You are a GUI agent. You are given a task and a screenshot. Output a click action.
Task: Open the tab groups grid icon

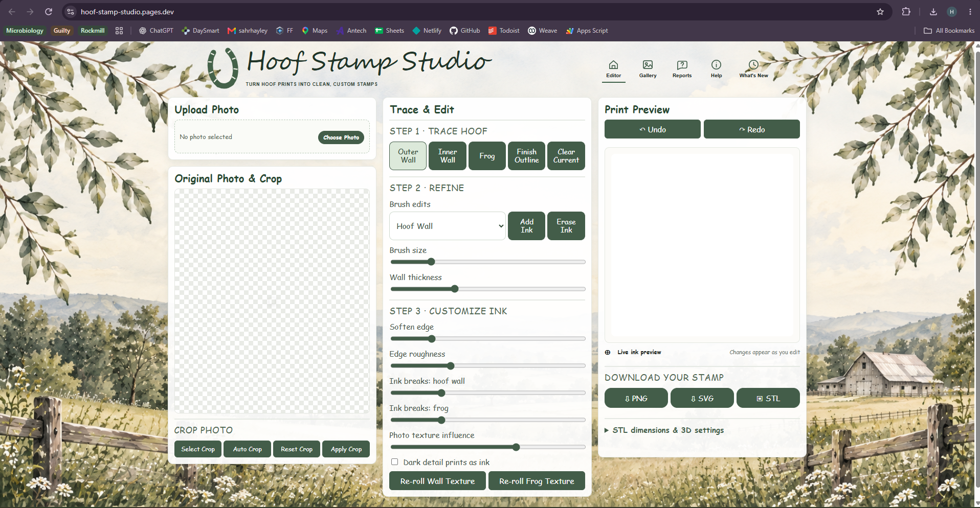(119, 31)
